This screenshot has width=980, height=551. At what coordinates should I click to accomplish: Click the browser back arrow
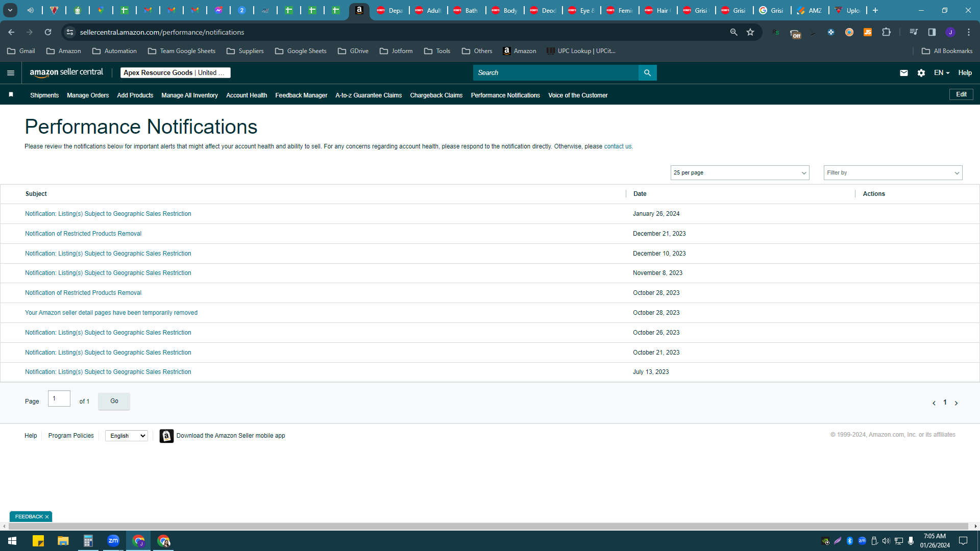pyautogui.click(x=11, y=32)
